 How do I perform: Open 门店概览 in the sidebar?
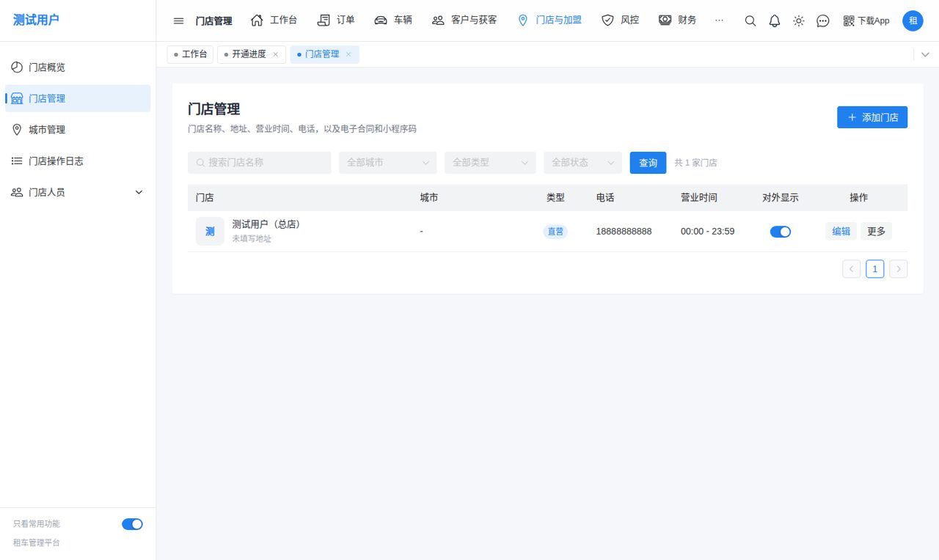(x=78, y=67)
